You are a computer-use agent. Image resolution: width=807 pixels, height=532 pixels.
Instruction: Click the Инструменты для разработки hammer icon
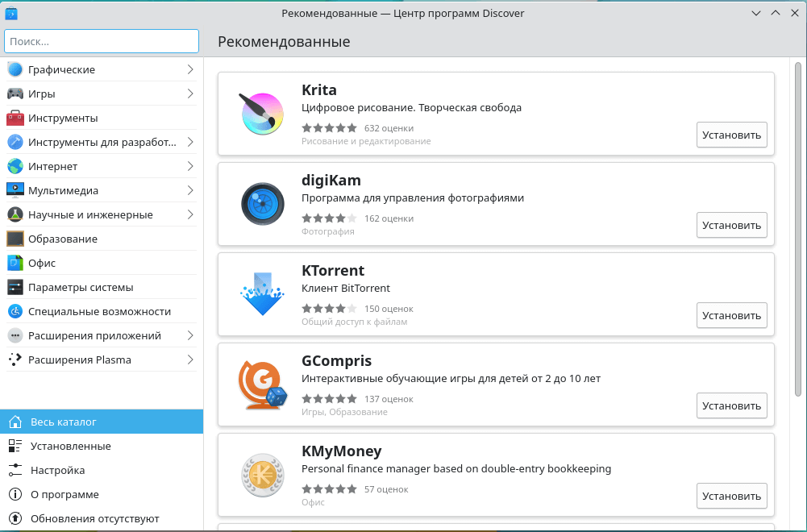coord(15,142)
